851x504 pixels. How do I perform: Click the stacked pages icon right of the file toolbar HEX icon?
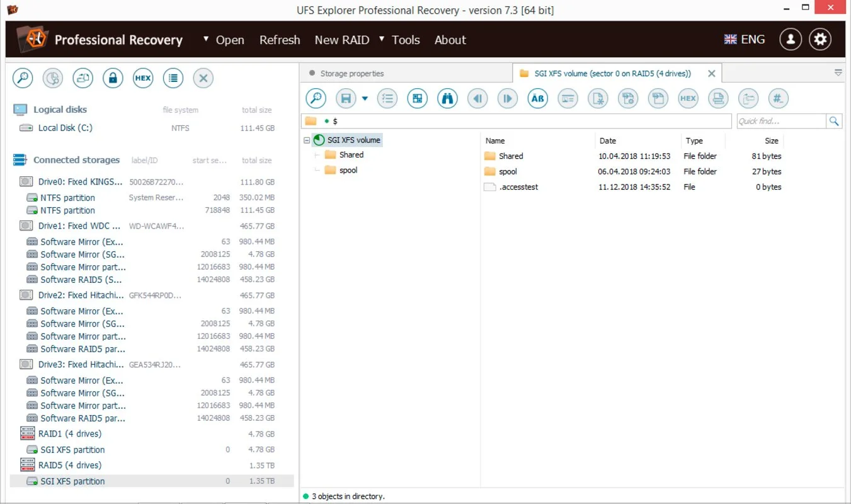pos(718,98)
